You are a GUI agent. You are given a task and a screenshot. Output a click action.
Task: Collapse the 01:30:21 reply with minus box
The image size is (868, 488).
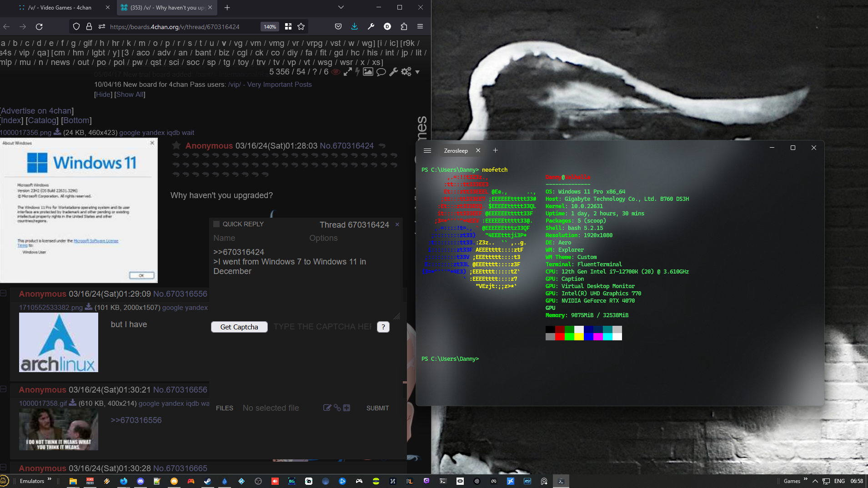point(3,389)
